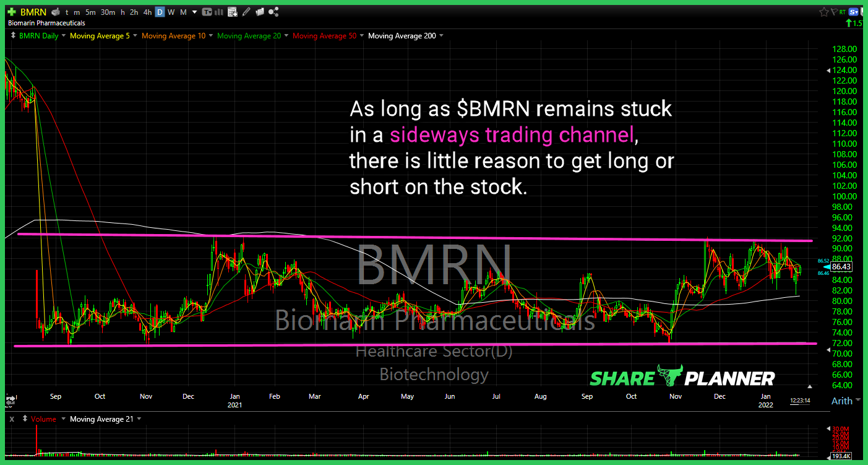Flag the BMRN symbol
The image size is (868, 465).
tap(835, 12)
